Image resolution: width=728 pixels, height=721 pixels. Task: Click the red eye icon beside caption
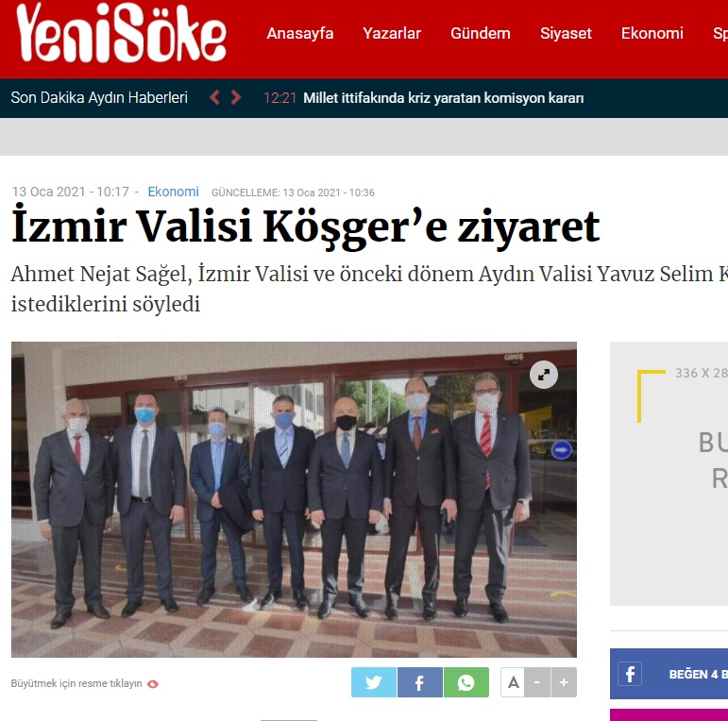click(153, 684)
